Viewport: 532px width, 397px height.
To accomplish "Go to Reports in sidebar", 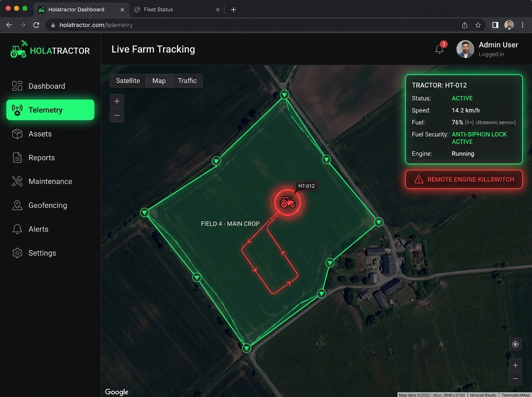I will coord(50,158).
